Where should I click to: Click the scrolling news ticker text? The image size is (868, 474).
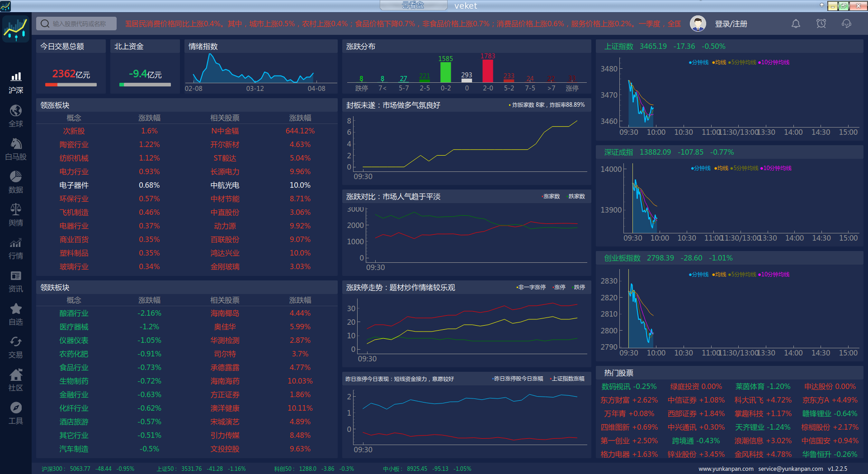(x=403, y=24)
